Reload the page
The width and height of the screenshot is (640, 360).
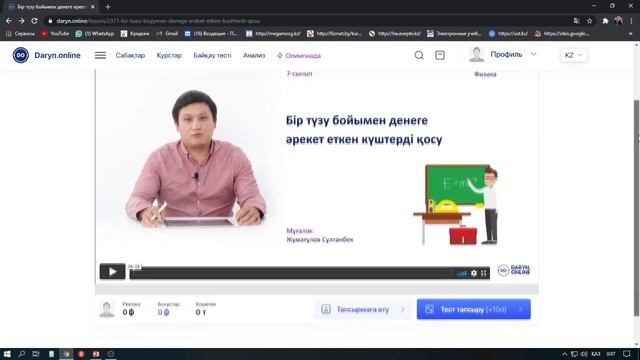click(x=34, y=20)
